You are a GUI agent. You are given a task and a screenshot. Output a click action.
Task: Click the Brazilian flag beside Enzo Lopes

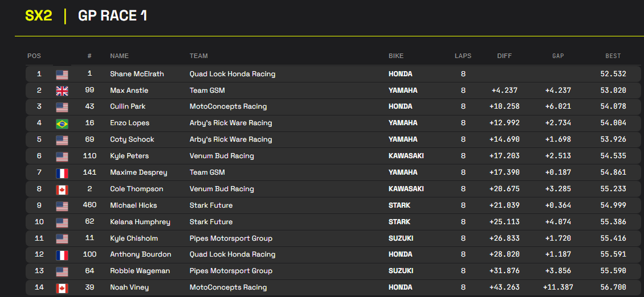62,123
